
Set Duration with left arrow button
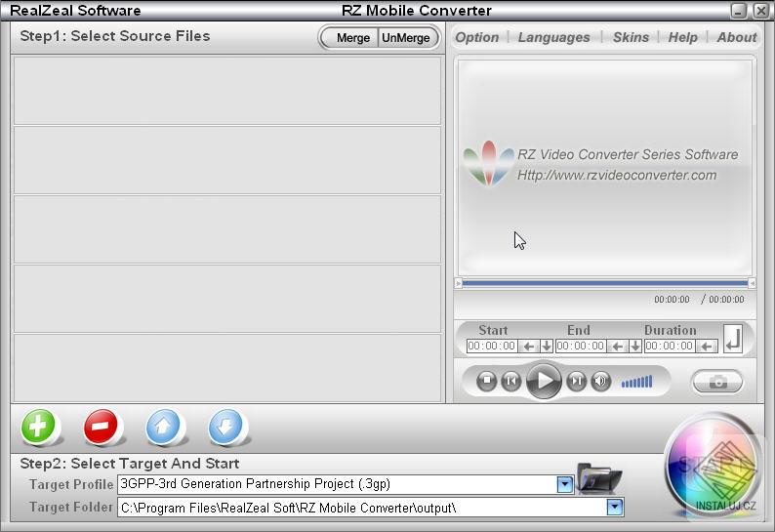click(x=708, y=347)
